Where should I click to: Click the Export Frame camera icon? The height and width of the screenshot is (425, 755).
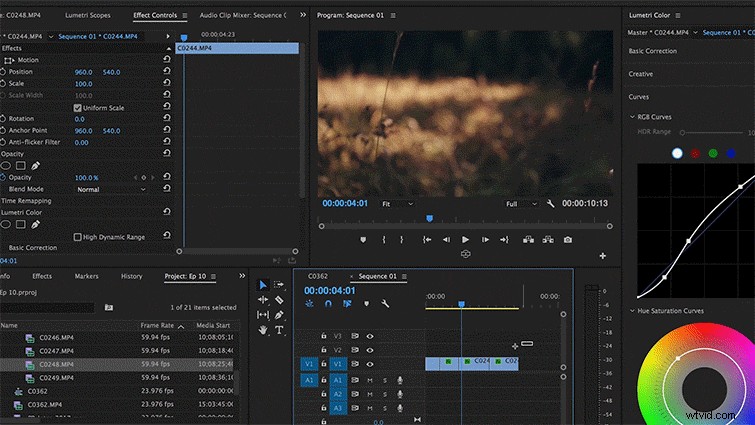[x=568, y=240]
